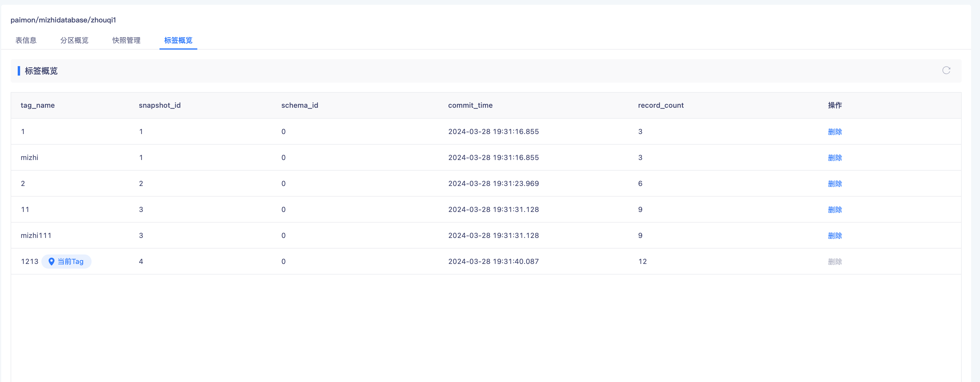Screen dimensions: 980x382
Task: Click snapshot_id 2 cell
Action: click(x=141, y=184)
